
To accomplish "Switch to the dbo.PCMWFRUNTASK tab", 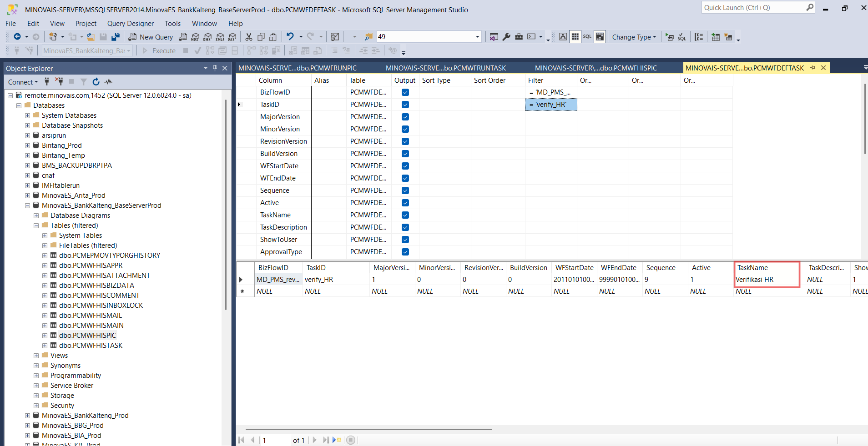I will click(446, 68).
